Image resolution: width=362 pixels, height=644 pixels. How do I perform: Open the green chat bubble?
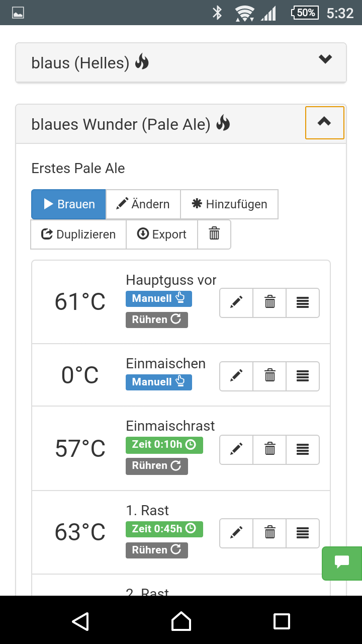click(x=342, y=563)
